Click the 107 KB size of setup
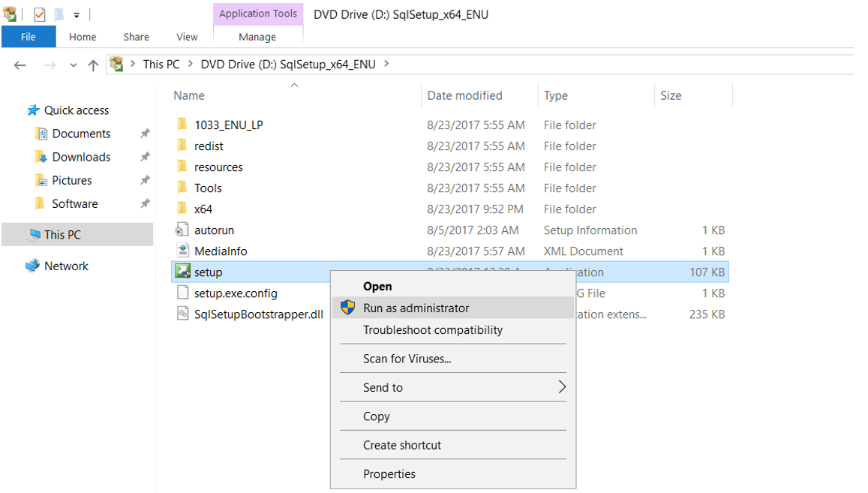Screen dimensions: 868x493 coord(707,272)
